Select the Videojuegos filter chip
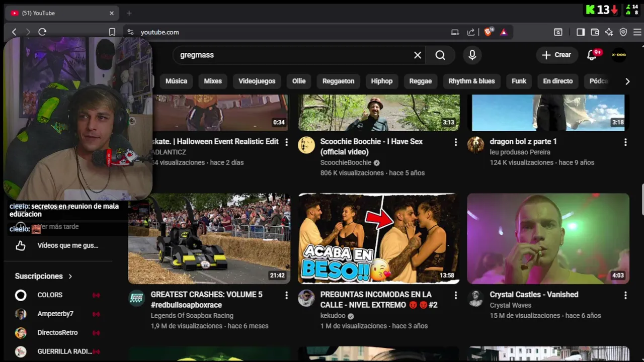Image resolution: width=644 pixels, height=362 pixels. (x=257, y=81)
